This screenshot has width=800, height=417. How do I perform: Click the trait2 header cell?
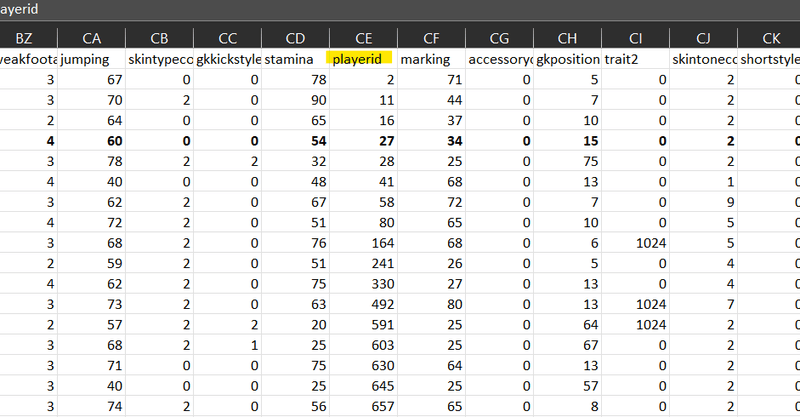[635, 60]
